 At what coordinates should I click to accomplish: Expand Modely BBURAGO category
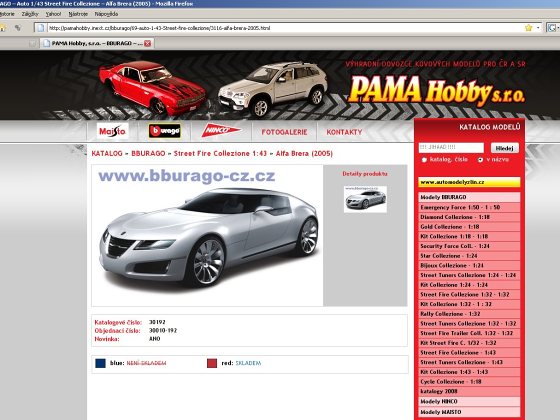point(469,197)
